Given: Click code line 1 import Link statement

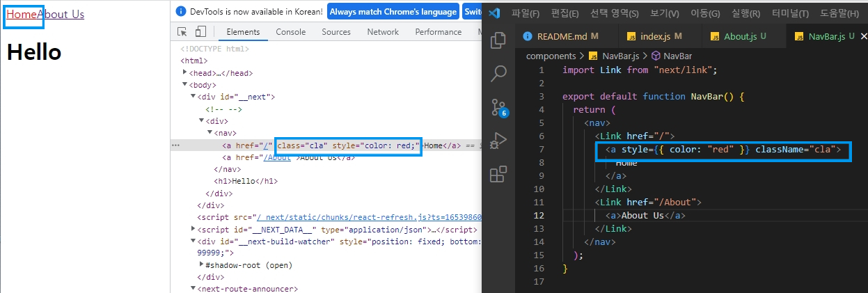Looking at the screenshot, I should tap(640, 70).
